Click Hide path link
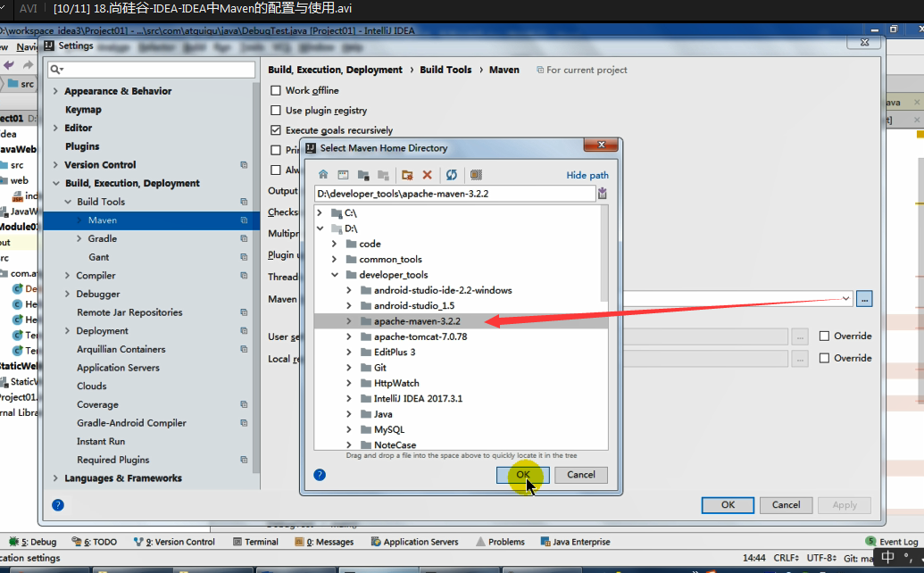The height and width of the screenshot is (573, 924). [587, 175]
